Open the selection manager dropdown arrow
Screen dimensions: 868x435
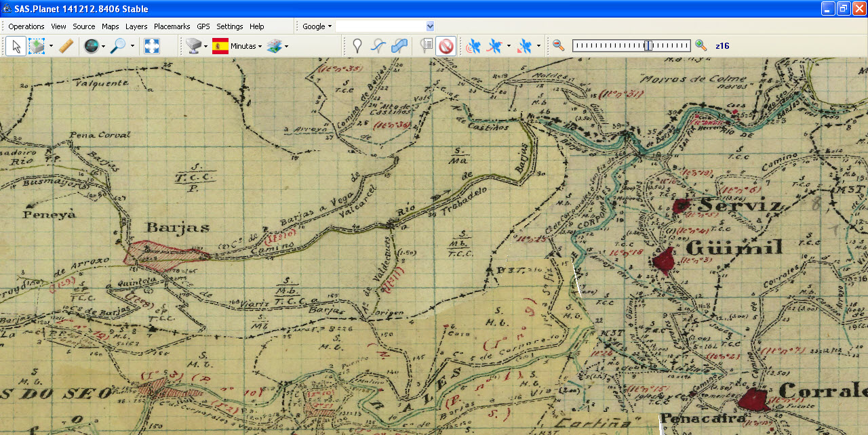tap(51, 46)
